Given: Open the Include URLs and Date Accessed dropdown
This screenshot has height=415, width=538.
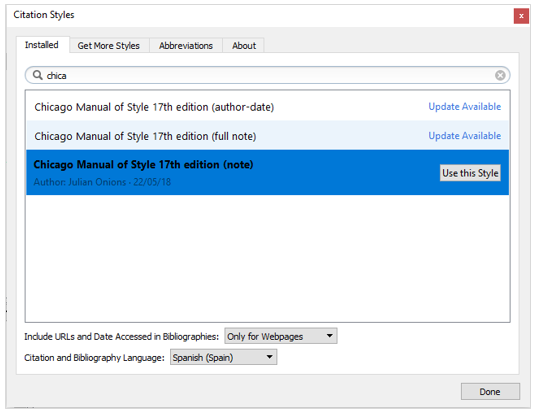Looking at the screenshot, I should pyautogui.click(x=281, y=336).
